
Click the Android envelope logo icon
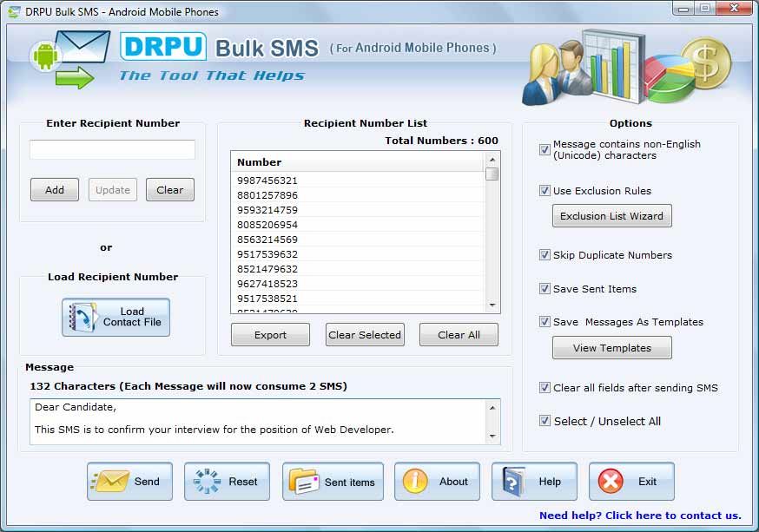click(70, 59)
